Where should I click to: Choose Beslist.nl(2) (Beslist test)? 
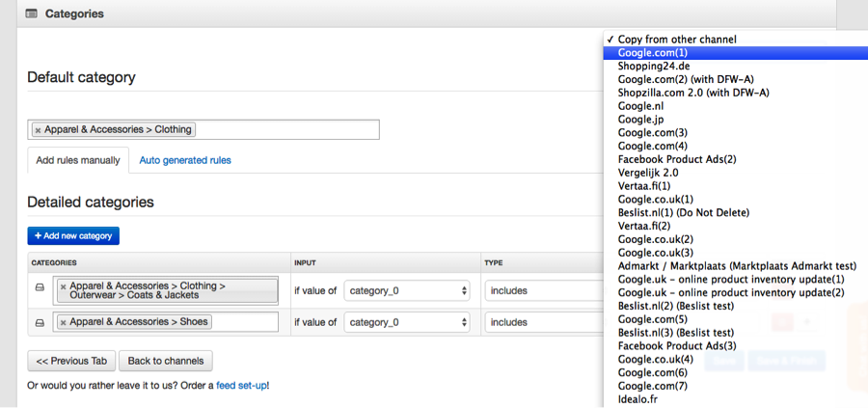coord(735,306)
